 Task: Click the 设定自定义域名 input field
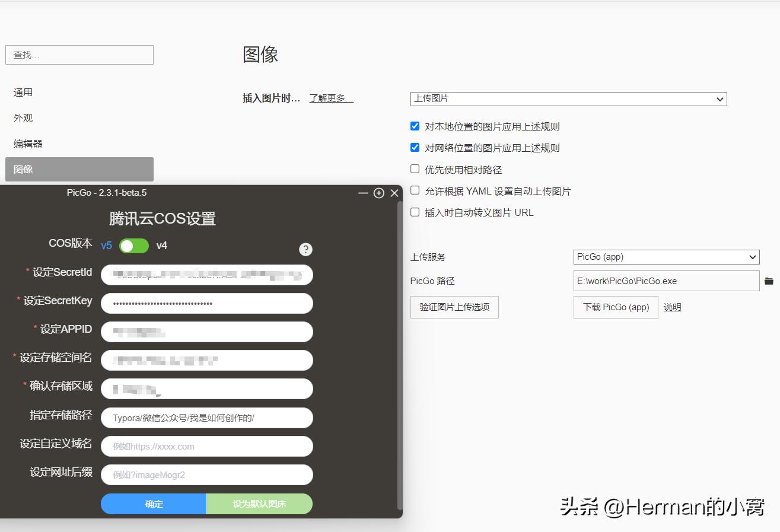tap(206, 446)
